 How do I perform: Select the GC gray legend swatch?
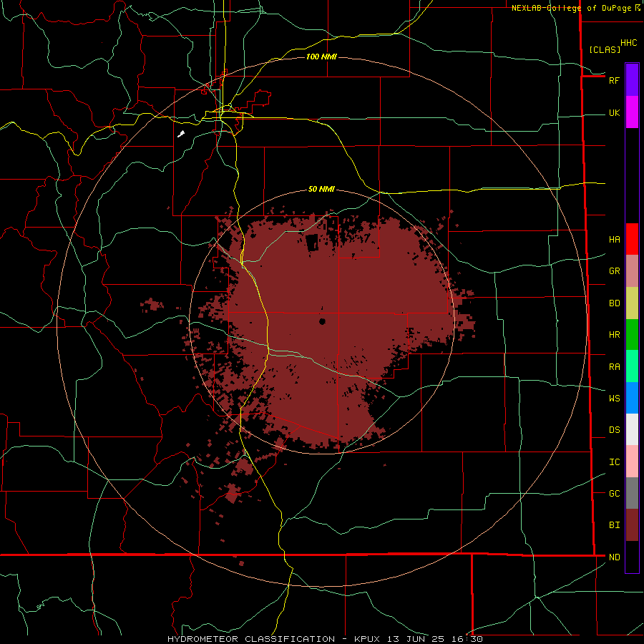632,493
